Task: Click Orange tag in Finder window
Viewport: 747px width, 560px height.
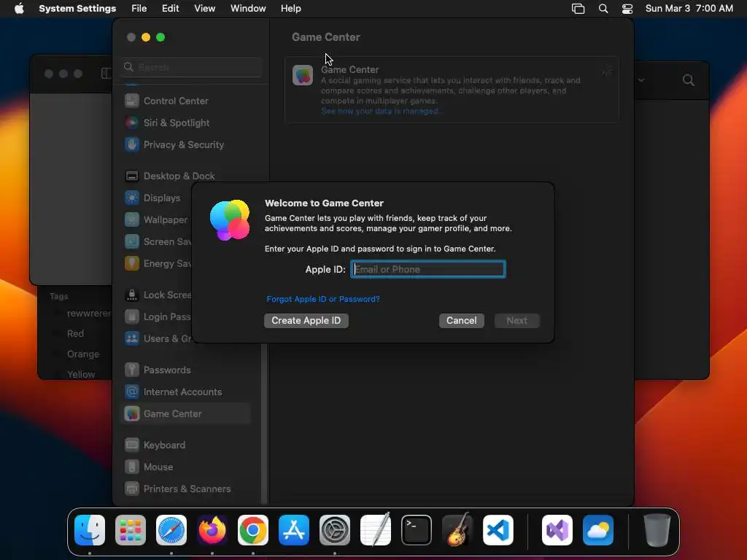Action: click(83, 354)
